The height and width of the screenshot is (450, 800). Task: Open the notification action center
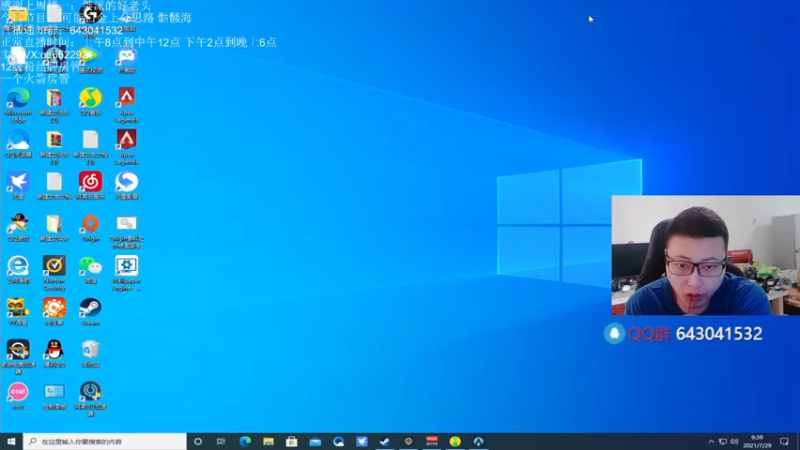pyautogui.click(x=784, y=441)
